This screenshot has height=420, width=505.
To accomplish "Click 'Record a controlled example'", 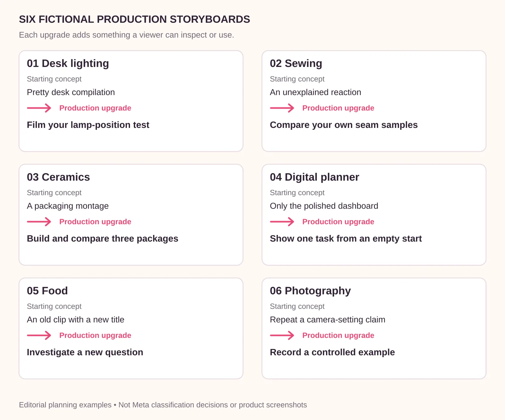I will (332, 352).
